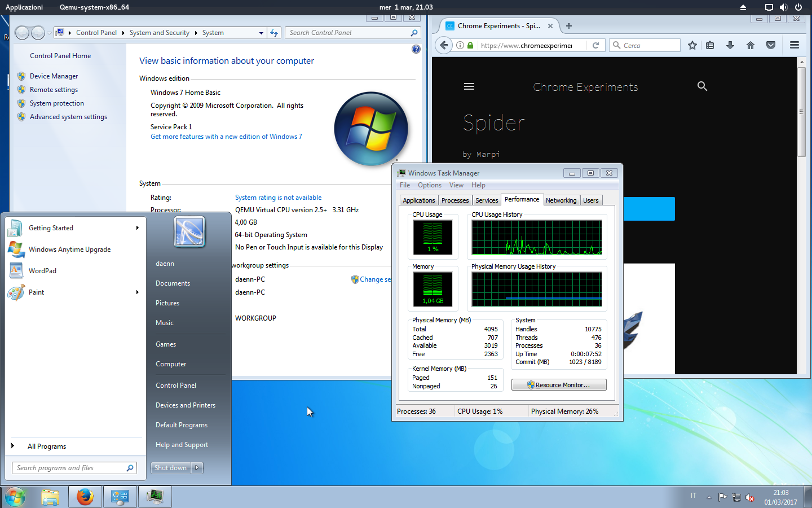Expand the Getting Started submenu arrow
Viewport: 812px width, 508px height.
137,228
